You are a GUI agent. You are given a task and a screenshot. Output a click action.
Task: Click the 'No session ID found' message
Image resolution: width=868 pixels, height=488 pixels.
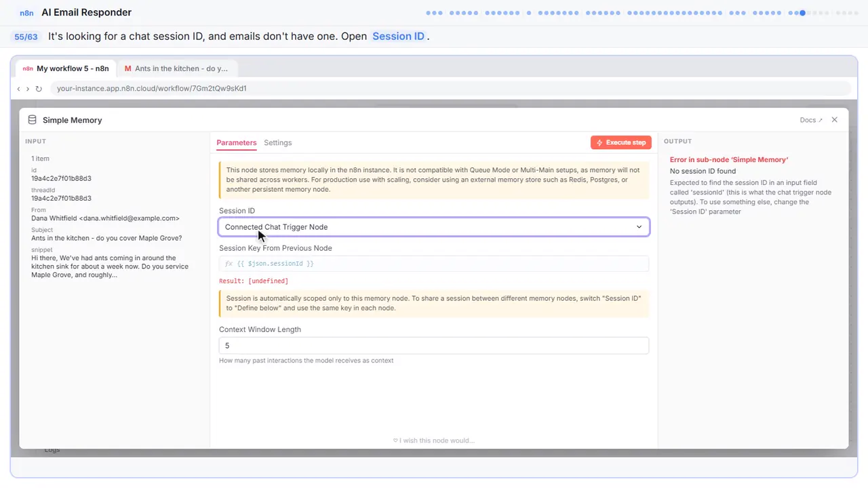703,171
